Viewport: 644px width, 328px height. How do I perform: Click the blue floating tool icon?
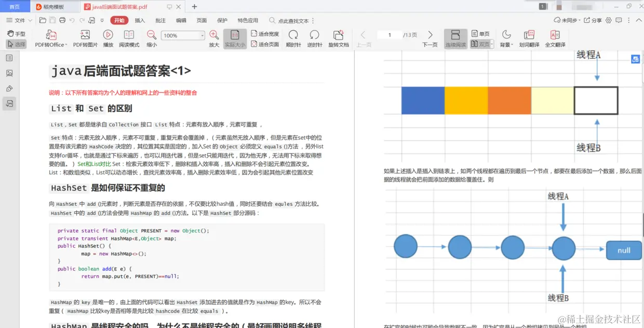[x=635, y=59]
